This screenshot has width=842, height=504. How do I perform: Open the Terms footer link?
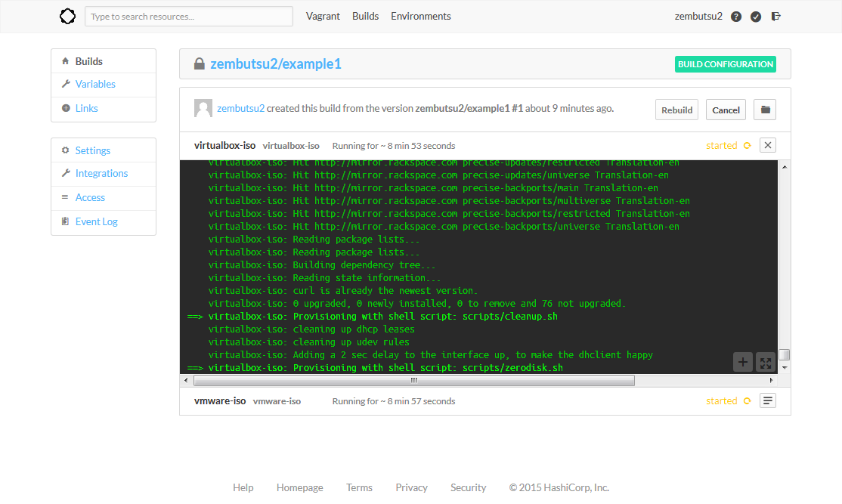click(359, 487)
